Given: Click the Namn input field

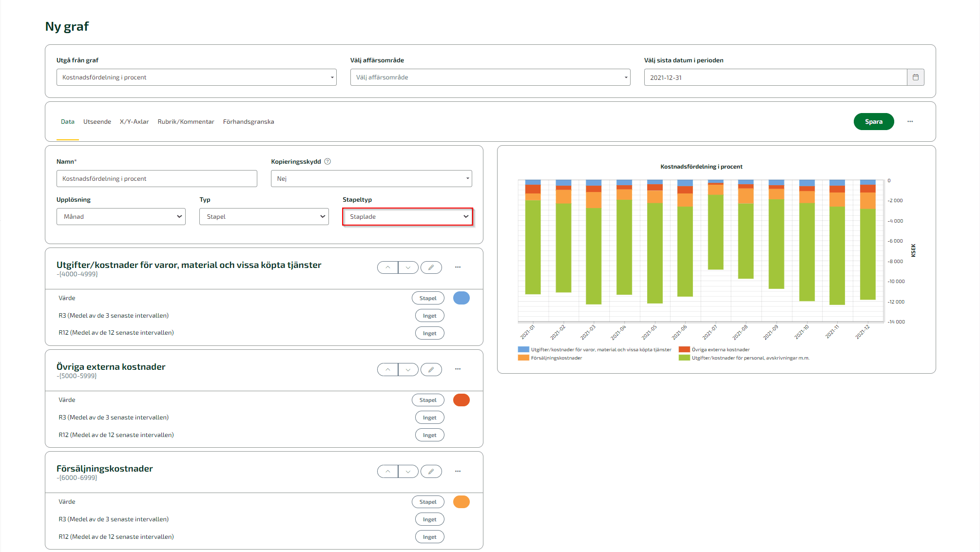Looking at the screenshot, I should coord(157,179).
